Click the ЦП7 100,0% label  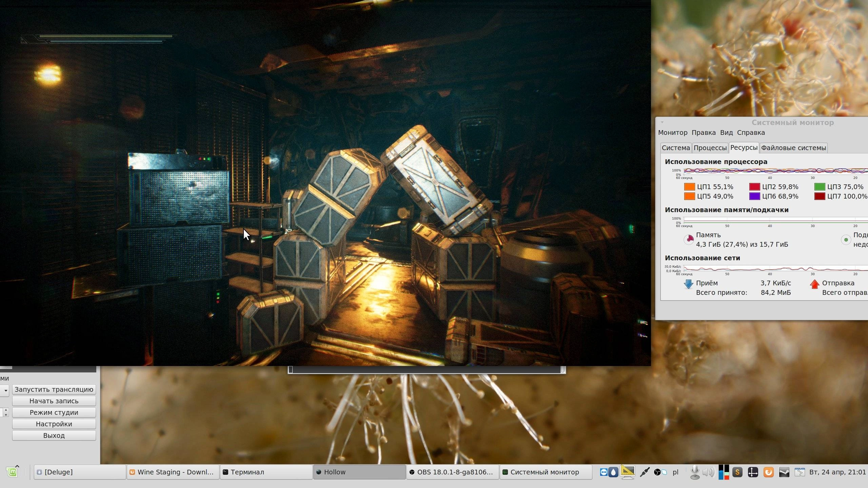[x=847, y=196]
